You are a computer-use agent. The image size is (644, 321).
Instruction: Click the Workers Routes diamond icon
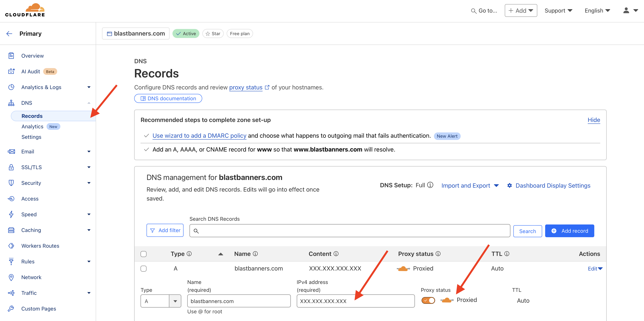pos(11,246)
